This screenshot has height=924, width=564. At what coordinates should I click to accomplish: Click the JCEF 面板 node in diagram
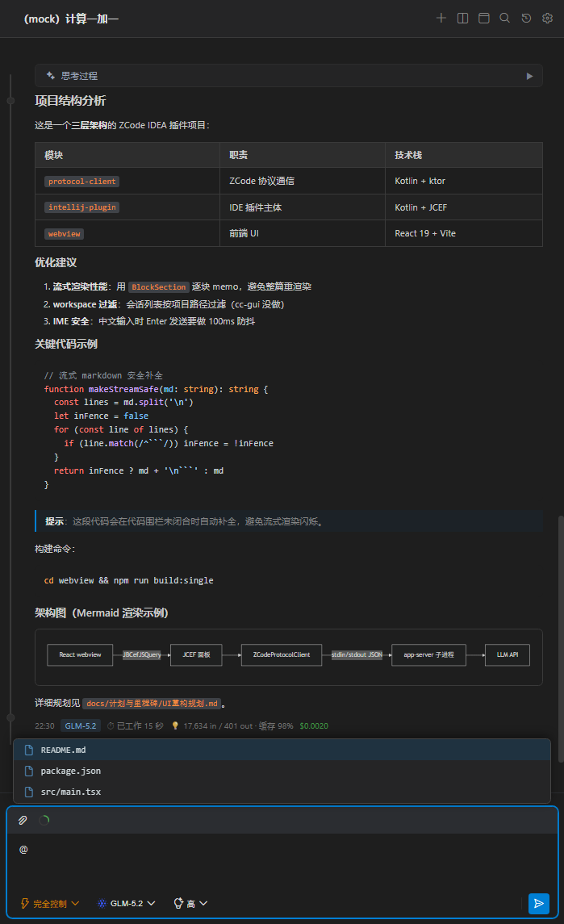pyautogui.click(x=196, y=654)
